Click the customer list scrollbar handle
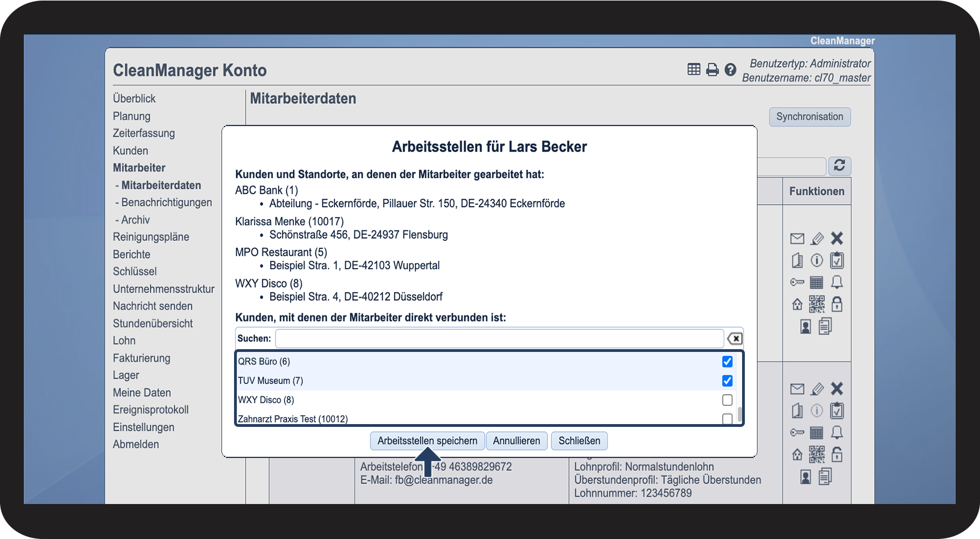 point(740,414)
